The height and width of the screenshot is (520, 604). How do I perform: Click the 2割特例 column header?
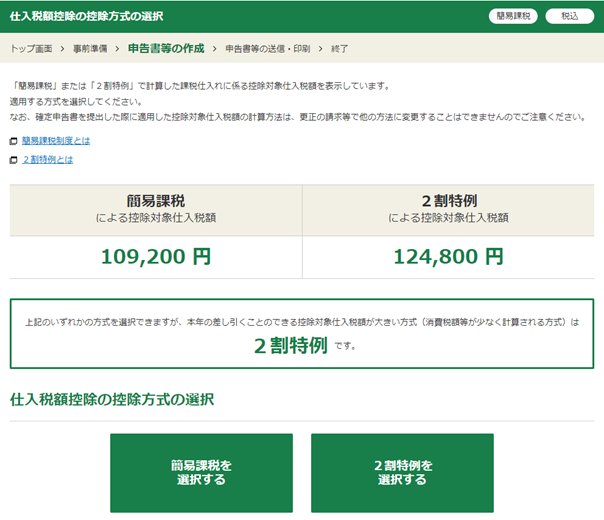[x=448, y=210]
